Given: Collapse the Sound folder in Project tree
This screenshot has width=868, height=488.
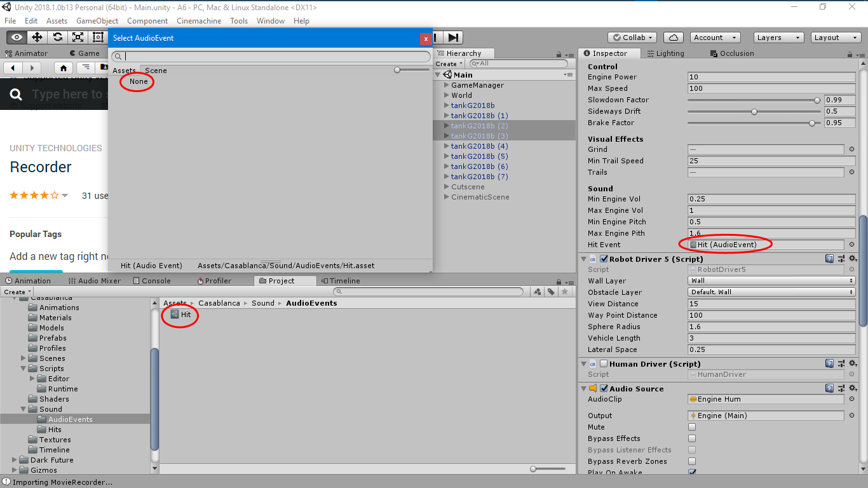Looking at the screenshot, I should tap(24, 409).
